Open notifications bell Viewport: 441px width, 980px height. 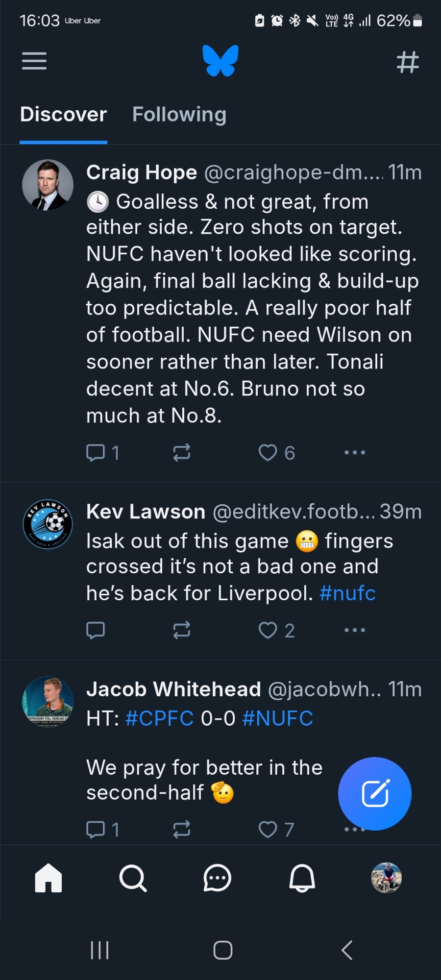(x=302, y=878)
